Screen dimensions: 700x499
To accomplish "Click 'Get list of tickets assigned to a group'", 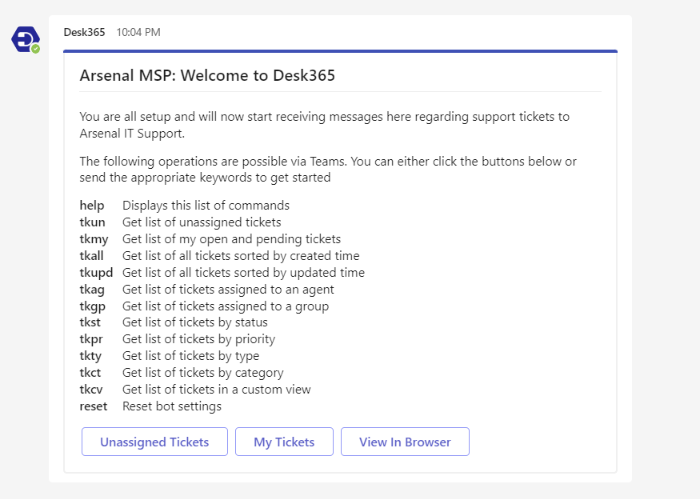I will 225,307.
